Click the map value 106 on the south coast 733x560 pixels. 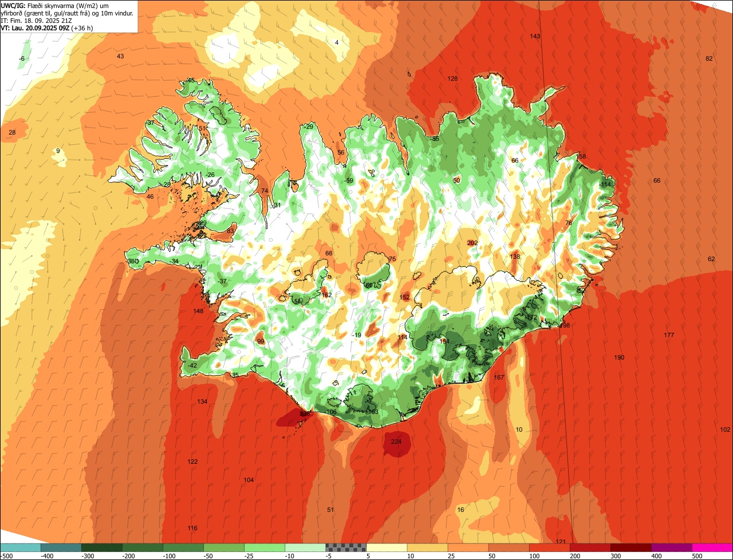pyautogui.click(x=331, y=412)
